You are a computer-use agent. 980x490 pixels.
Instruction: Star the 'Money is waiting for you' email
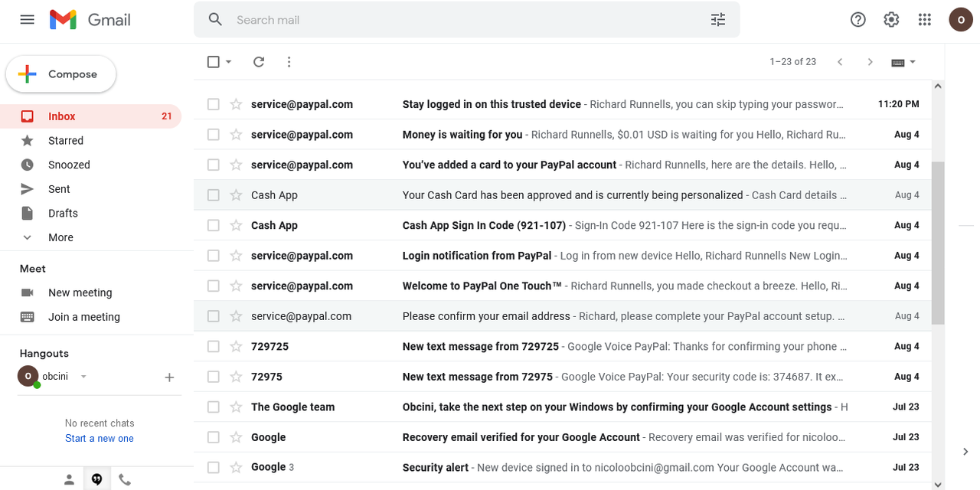point(236,135)
